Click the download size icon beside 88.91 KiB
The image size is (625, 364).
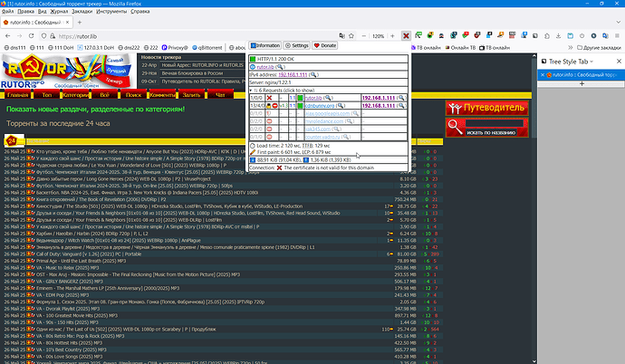[x=253, y=159]
